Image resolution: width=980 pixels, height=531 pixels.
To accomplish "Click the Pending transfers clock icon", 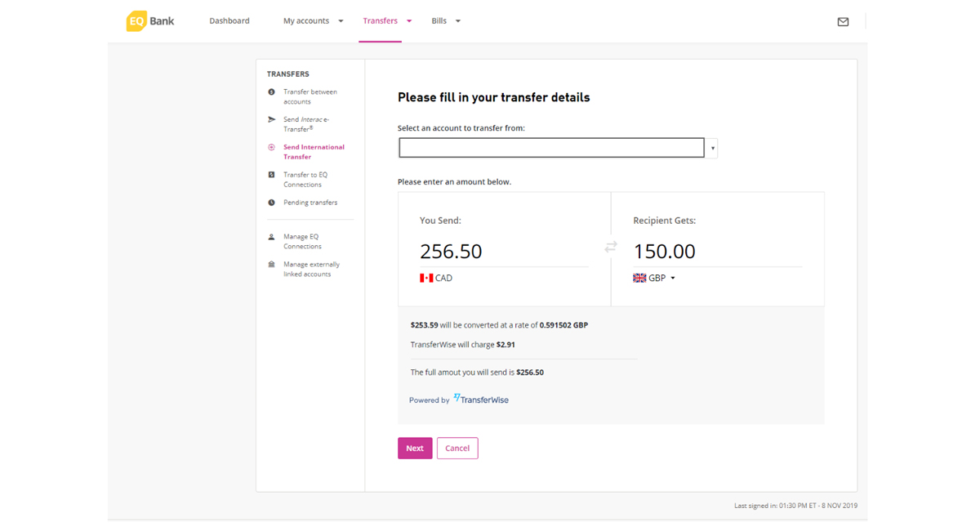I will [x=272, y=203].
